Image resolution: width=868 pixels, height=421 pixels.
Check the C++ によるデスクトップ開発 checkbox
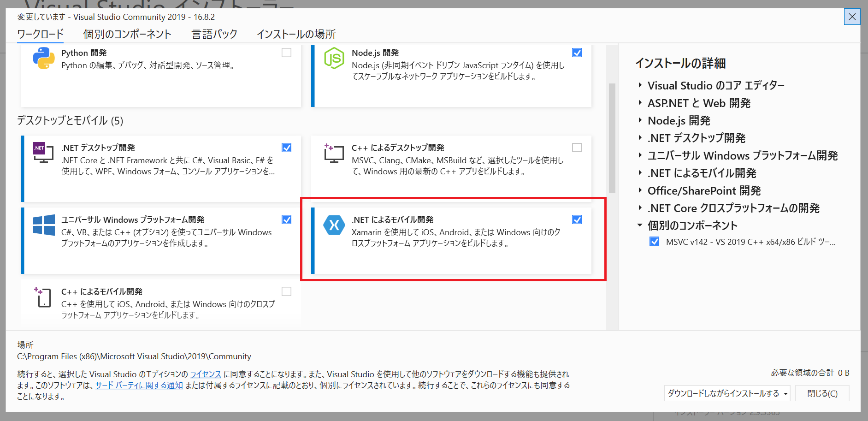[x=577, y=148]
